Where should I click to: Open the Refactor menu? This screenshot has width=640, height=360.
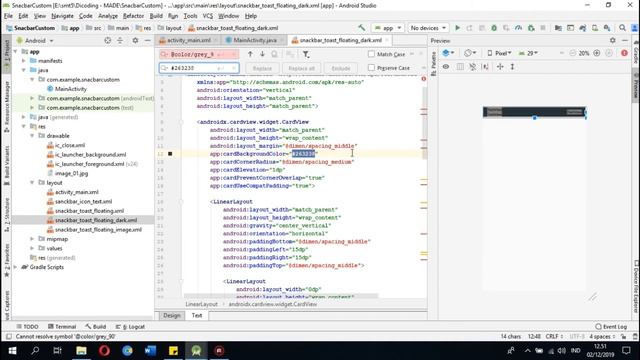(133, 16)
